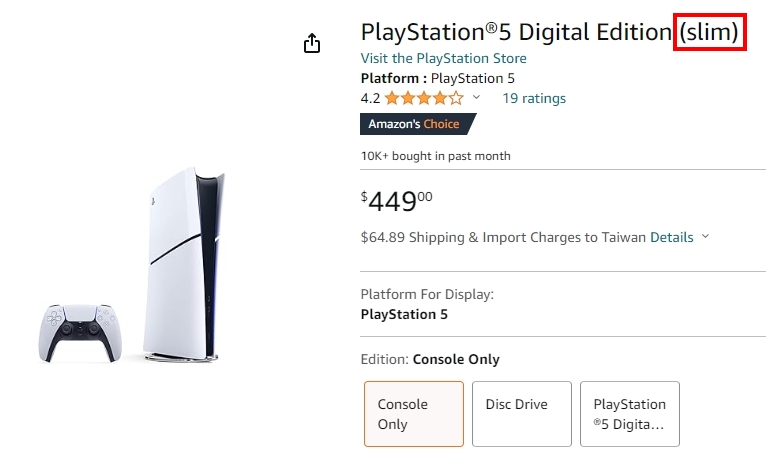
Task: Visit the PlayStation Store link
Action: pos(443,58)
